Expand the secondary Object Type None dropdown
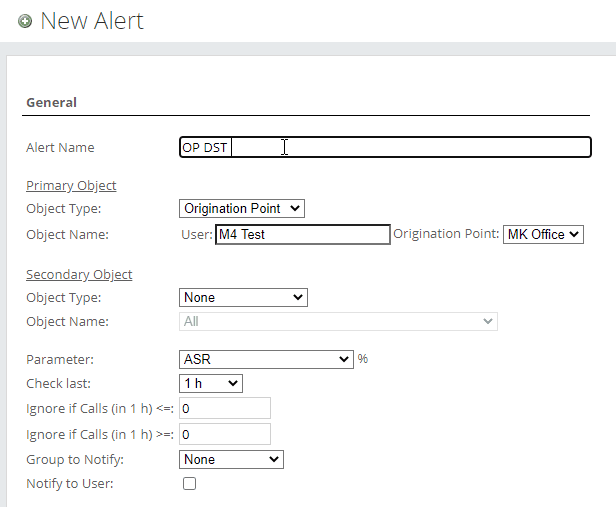Viewport: 616px width, 507px height. click(243, 297)
